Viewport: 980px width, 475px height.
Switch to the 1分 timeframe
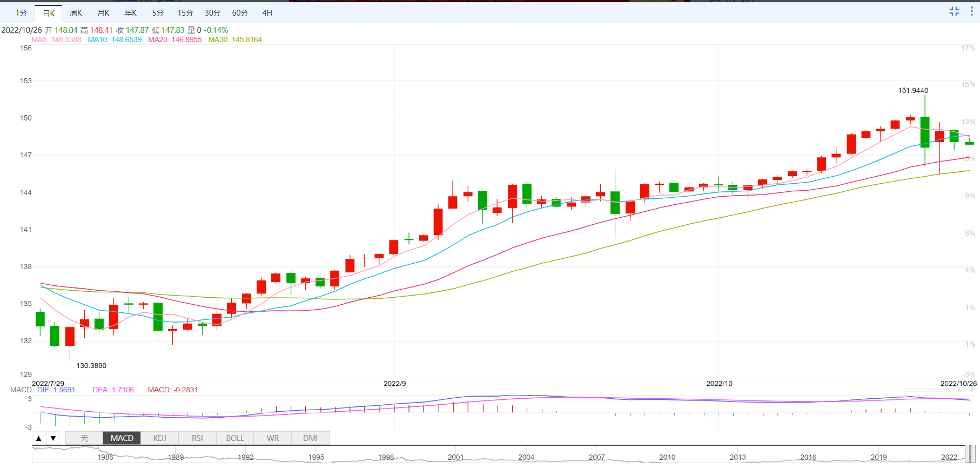point(21,13)
